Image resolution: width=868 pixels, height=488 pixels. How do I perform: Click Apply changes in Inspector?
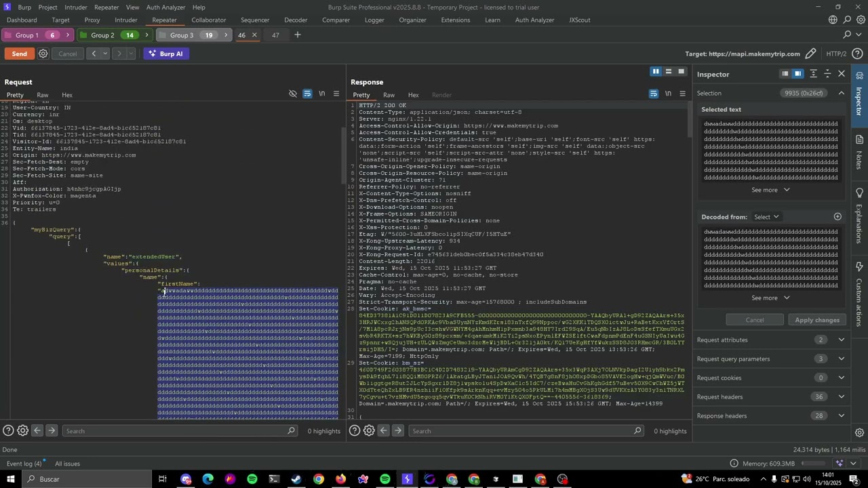click(817, 320)
